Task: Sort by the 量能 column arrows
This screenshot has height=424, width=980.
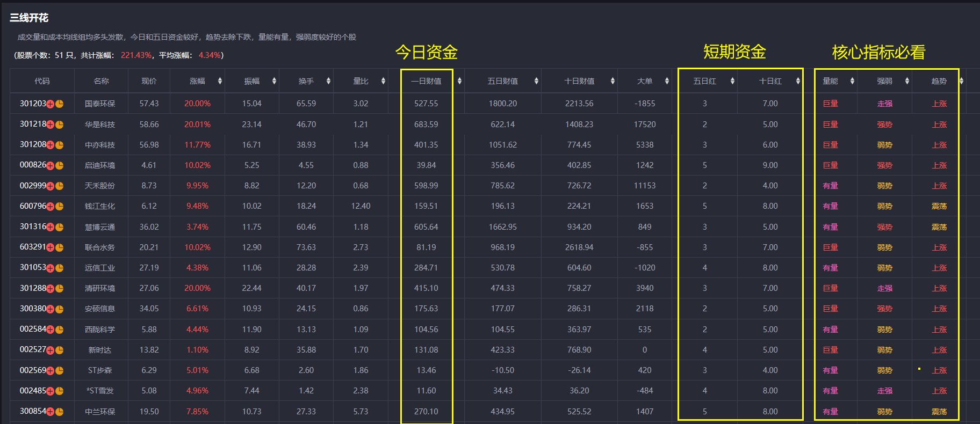Action: (852, 81)
